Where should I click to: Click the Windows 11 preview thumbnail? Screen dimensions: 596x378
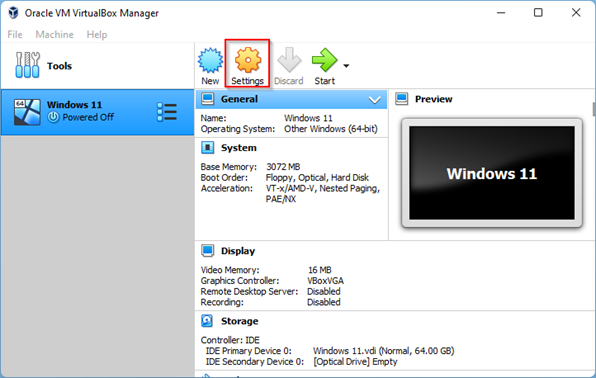[491, 173]
